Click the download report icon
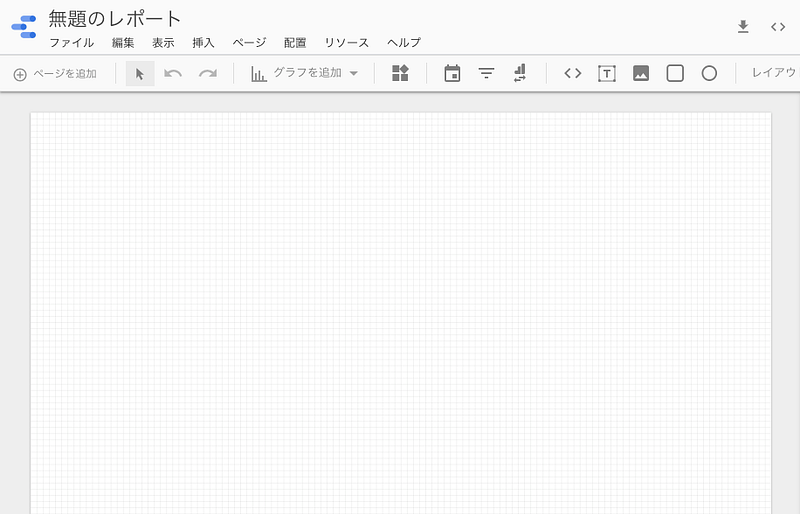This screenshot has width=800, height=514. pyautogui.click(x=743, y=27)
